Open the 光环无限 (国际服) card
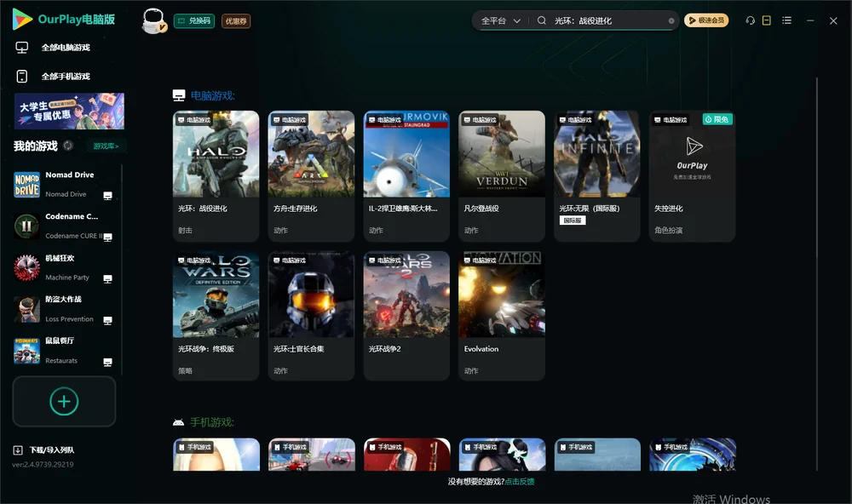852x504 pixels. [x=597, y=176]
